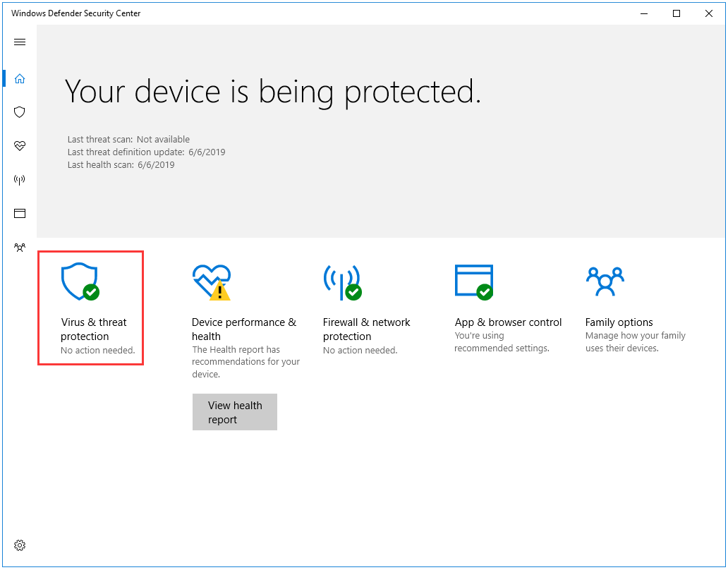728x570 pixels.
Task: Click the Windows Defender Security Center title
Action: [75, 13]
